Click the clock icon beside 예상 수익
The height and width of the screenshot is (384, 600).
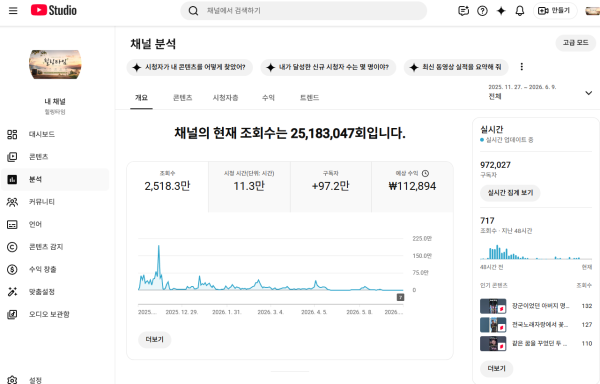(425, 174)
